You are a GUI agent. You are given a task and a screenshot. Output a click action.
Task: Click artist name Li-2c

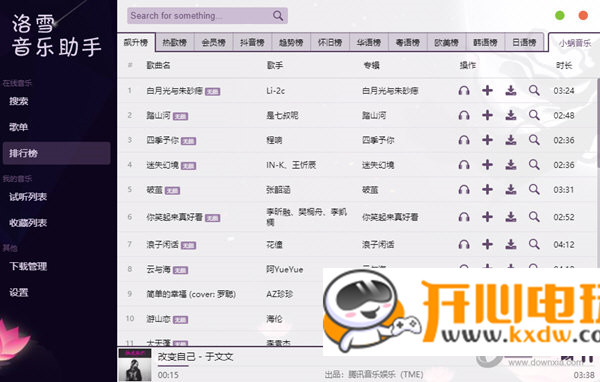point(276,91)
